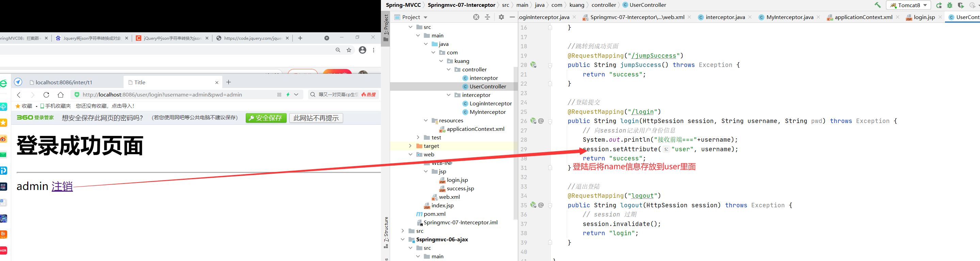Click Chrome bookmark star icon

pyautogui.click(x=349, y=50)
